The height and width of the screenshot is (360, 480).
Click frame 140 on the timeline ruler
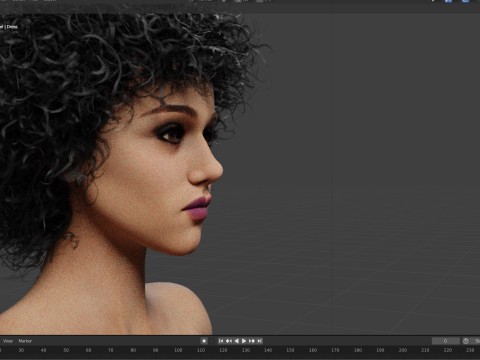(268, 350)
